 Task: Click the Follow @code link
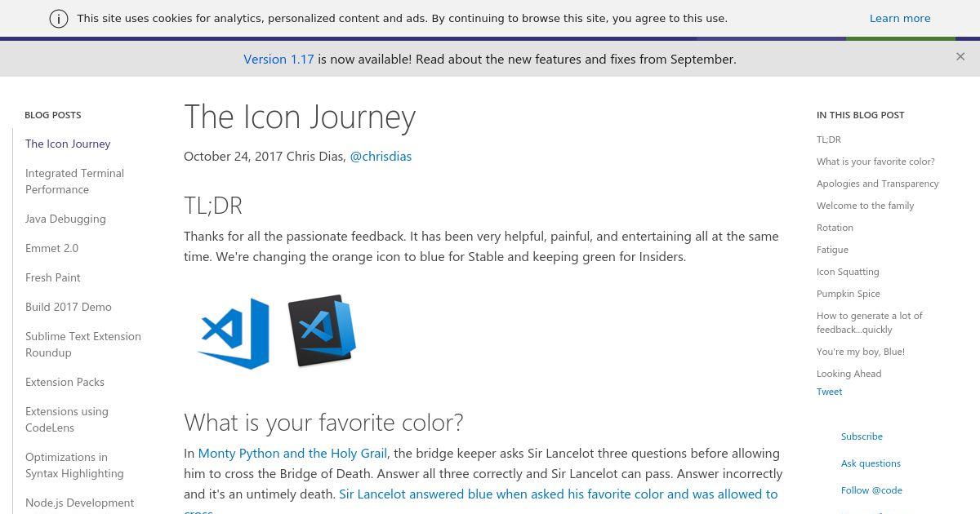tap(871, 490)
